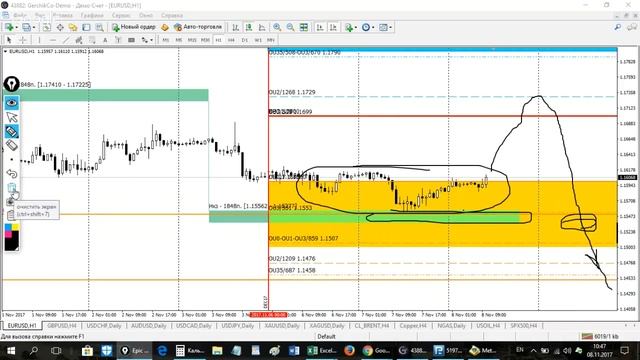Expand the New Chart dropdown arrow
This screenshot has height=360, width=640.
coord(17,27)
